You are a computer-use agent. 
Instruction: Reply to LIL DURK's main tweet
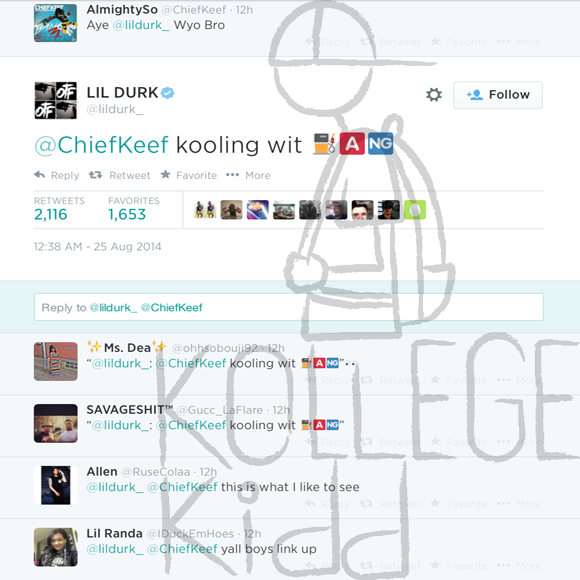[57, 175]
